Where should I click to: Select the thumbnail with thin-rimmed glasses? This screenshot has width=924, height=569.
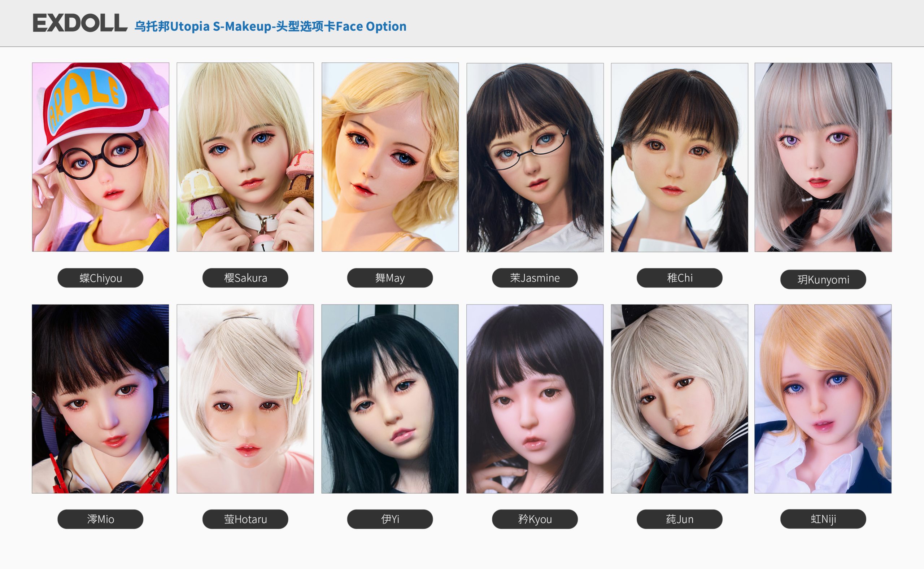(535, 157)
